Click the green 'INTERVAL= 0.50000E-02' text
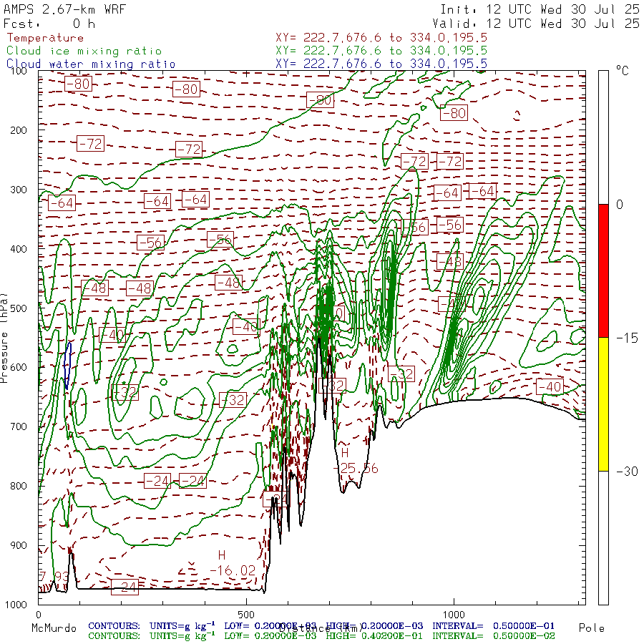Viewport: 644px width, 644px height. click(x=493, y=636)
